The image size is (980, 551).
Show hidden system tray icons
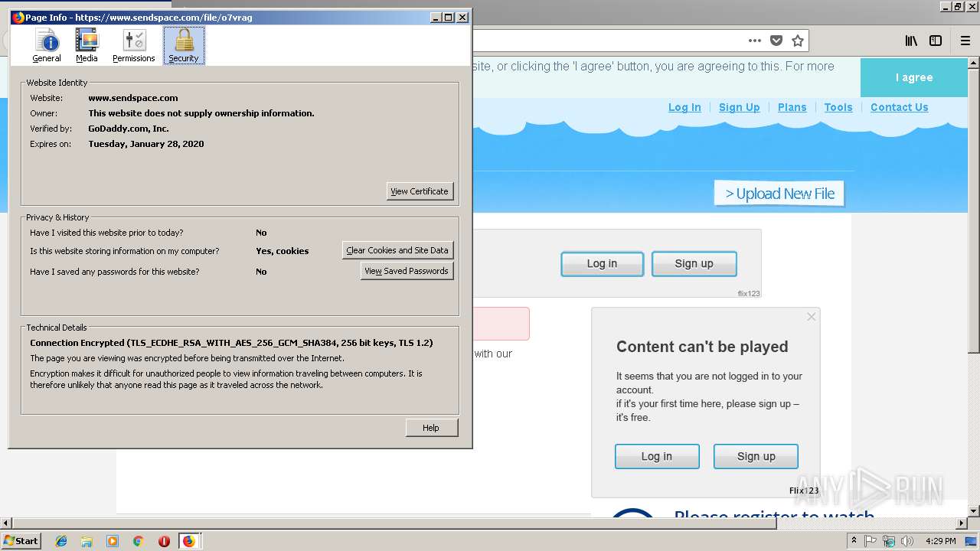854,540
